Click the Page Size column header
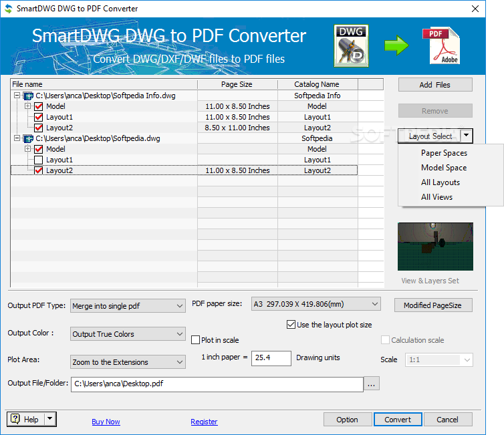Screen dimensions: 504x435 [237, 84]
